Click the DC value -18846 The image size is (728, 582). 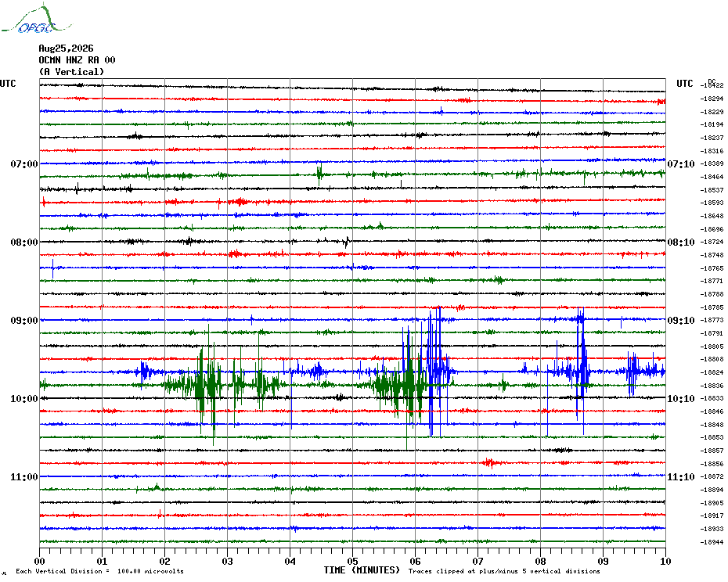click(x=712, y=411)
